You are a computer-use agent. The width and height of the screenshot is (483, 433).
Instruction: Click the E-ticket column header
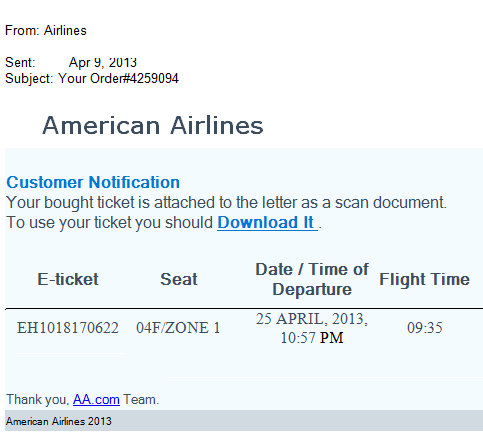pos(68,279)
